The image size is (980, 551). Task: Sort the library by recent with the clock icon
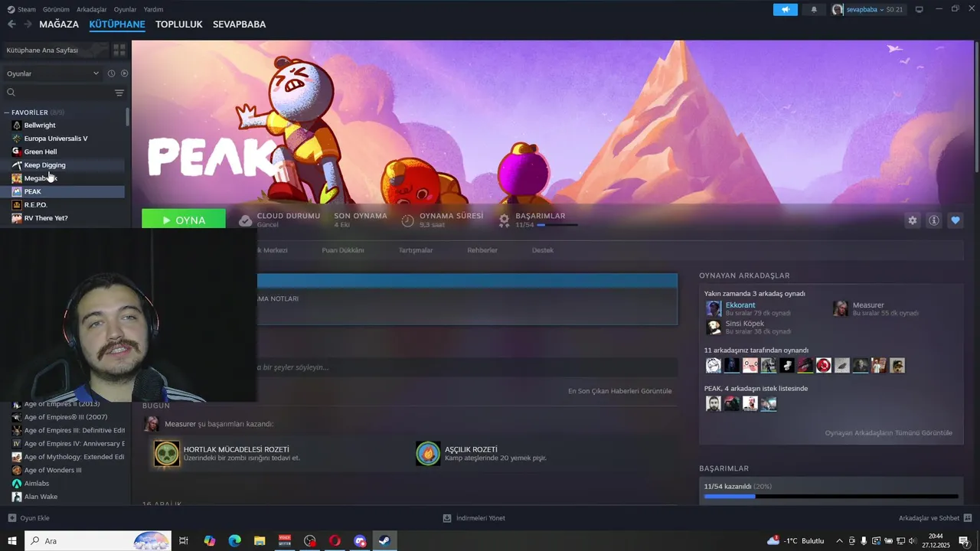[111, 73]
